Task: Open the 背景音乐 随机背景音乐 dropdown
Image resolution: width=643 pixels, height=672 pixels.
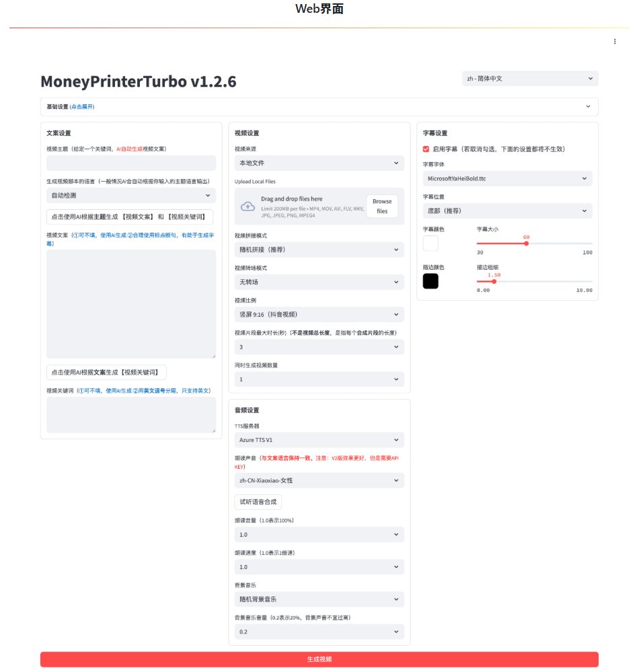Action: coord(319,599)
